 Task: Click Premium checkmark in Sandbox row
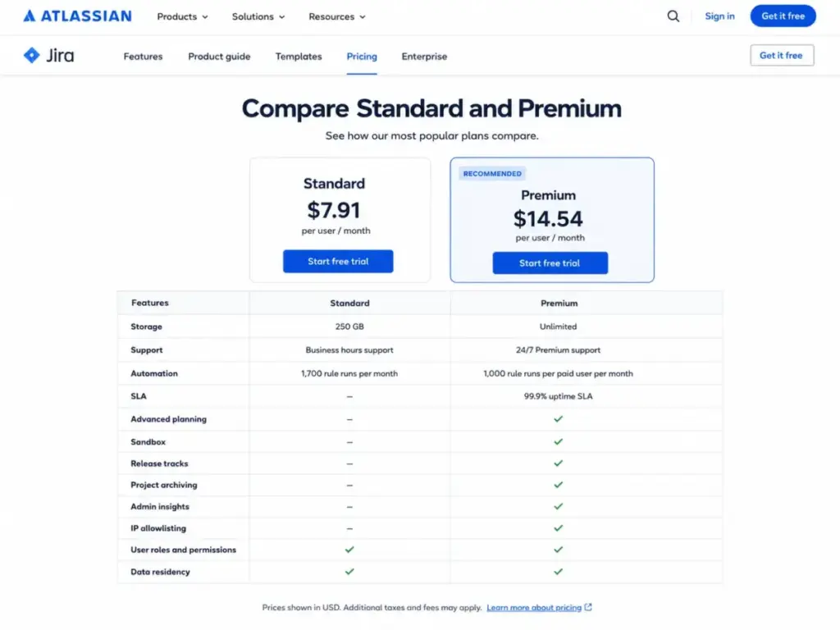(x=558, y=441)
